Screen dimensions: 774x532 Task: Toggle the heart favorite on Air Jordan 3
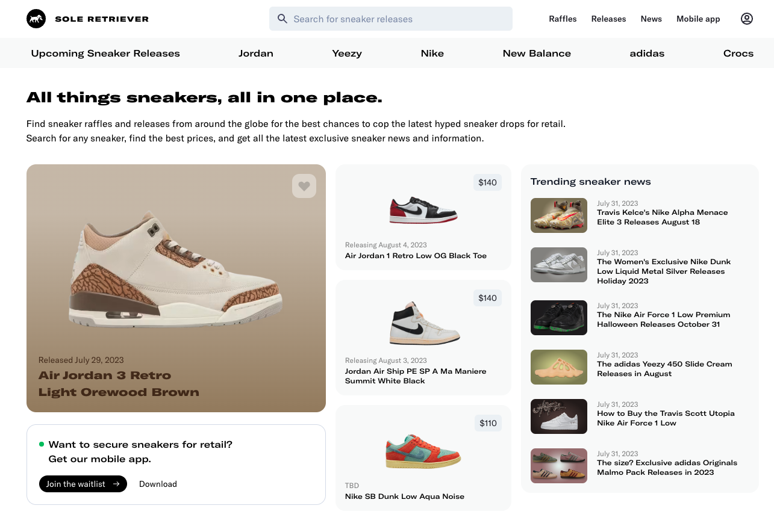[304, 186]
